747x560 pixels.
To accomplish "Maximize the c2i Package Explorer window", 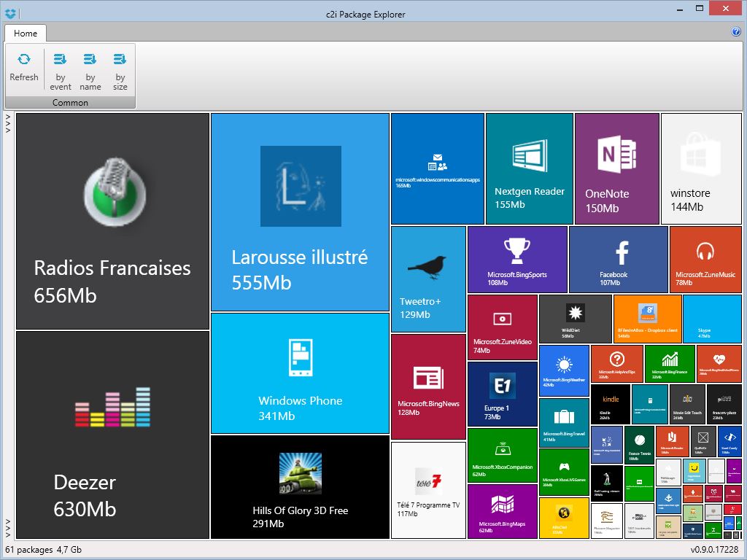I will pos(700,8).
